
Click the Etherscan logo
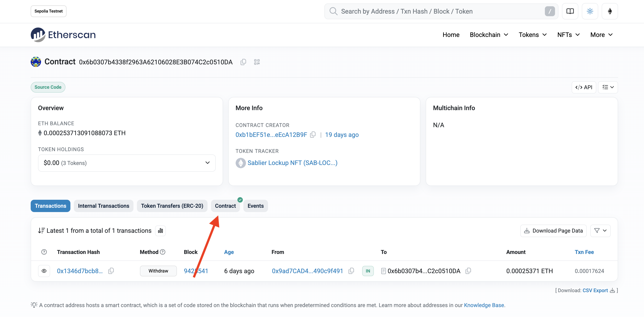63,35
